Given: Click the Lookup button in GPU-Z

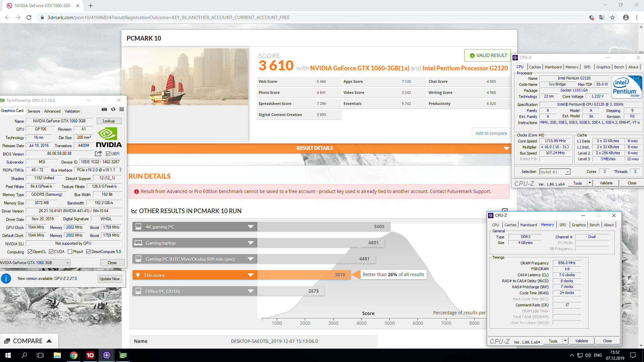Looking at the screenshot, I should click(x=109, y=121).
